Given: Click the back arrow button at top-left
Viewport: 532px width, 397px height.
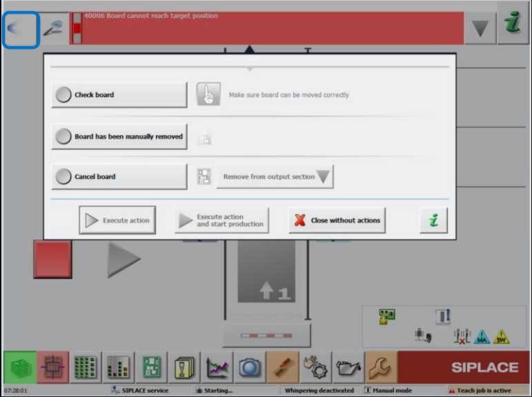Looking at the screenshot, I should pyautogui.click(x=21, y=30).
